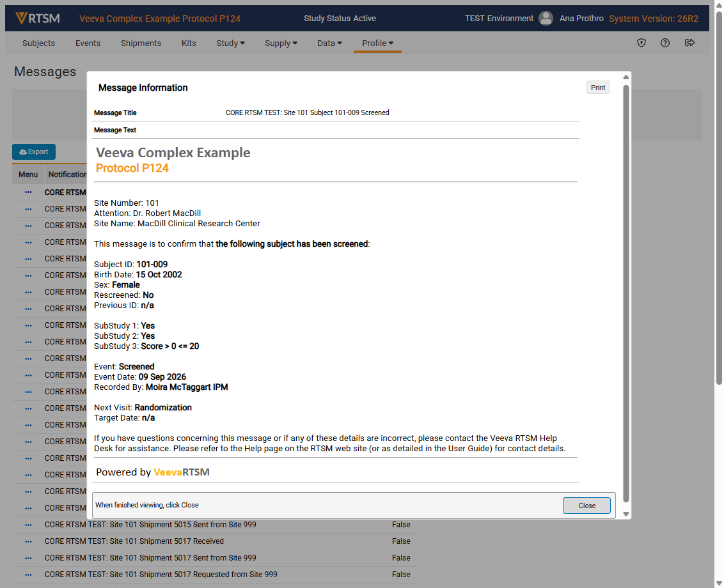Expand the Study dropdown menu
The width and height of the screenshot is (724, 588).
click(230, 43)
